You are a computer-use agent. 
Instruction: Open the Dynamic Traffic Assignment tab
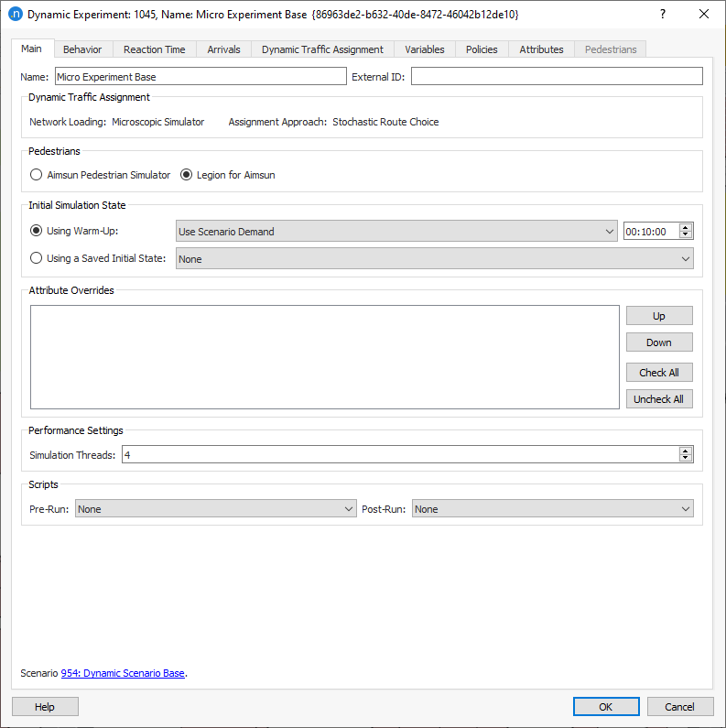pyautogui.click(x=322, y=49)
